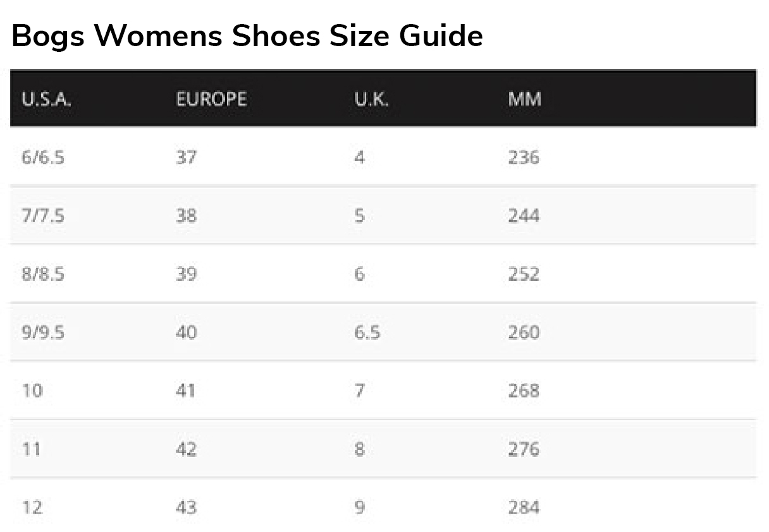Viewport: 769px width, 532px height.
Task: Click U.K. size 6.5 cell
Action: coord(367,332)
